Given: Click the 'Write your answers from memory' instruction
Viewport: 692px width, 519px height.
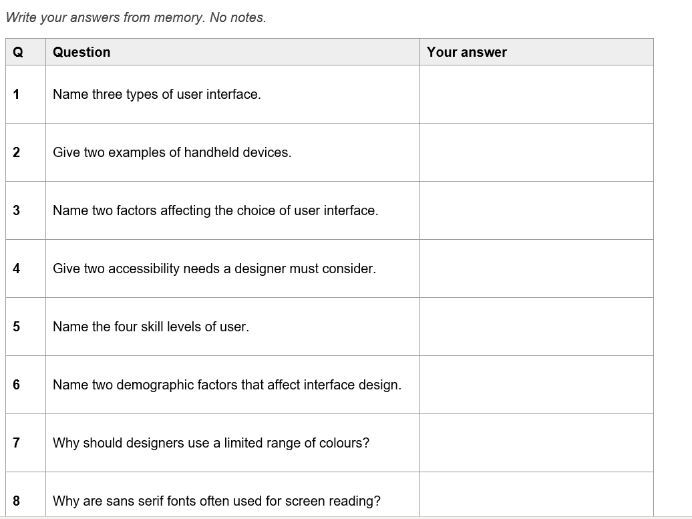Looking at the screenshot, I should [136, 18].
